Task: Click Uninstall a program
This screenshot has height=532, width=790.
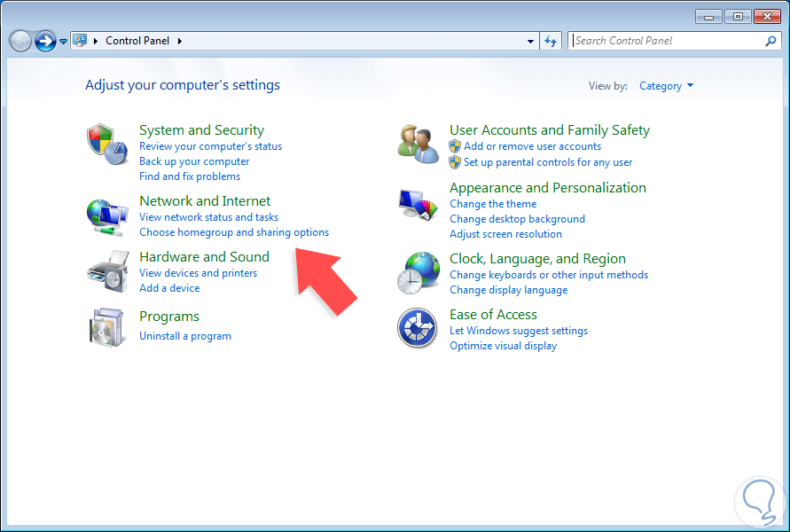Action: (x=185, y=336)
